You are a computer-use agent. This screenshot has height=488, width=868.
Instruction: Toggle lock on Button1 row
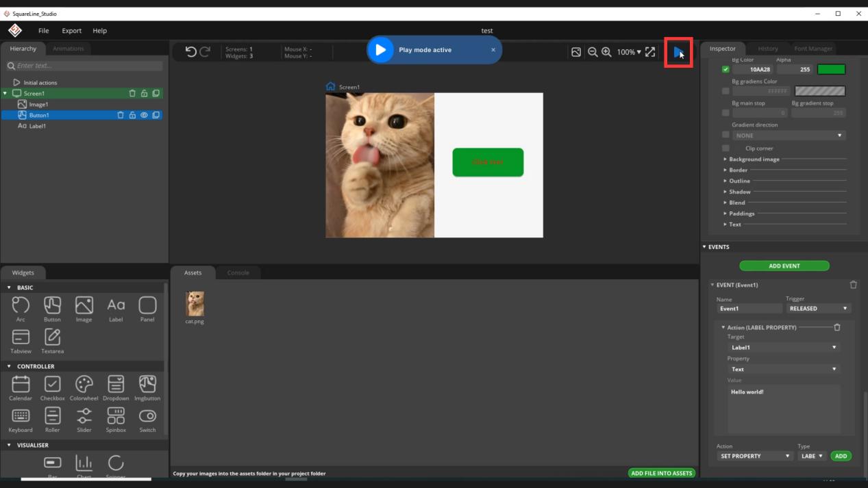132,115
